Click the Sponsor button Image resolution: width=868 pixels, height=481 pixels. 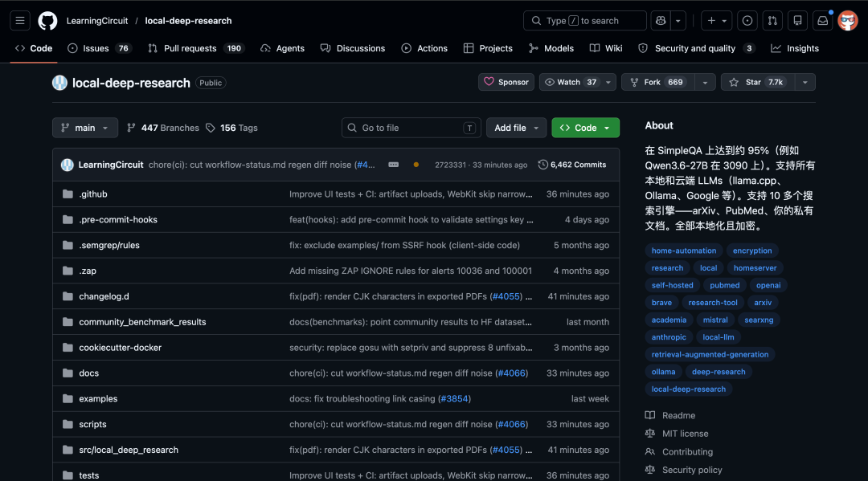[x=506, y=82]
